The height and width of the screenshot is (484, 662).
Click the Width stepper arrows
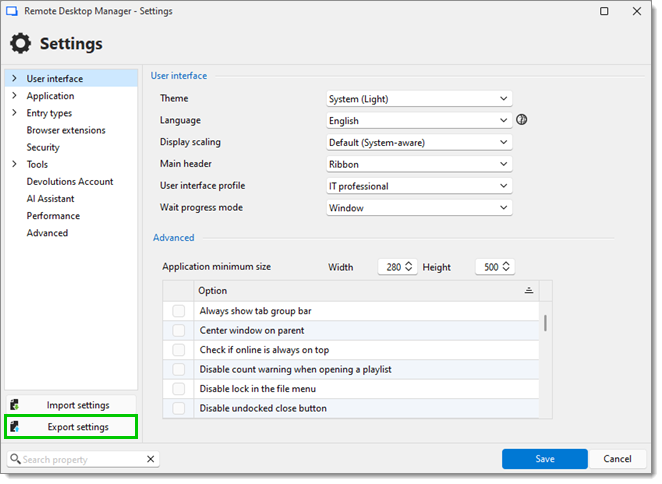tap(410, 268)
